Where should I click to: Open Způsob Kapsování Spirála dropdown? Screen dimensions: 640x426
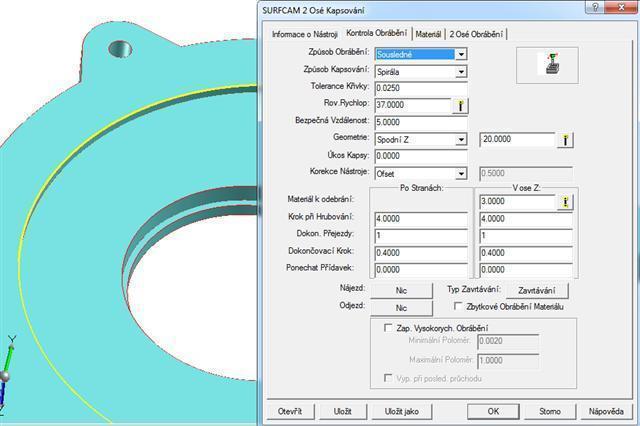[461, 72]
